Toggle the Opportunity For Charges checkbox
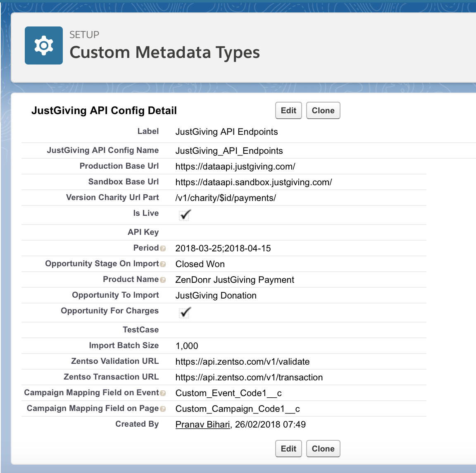 185,312
